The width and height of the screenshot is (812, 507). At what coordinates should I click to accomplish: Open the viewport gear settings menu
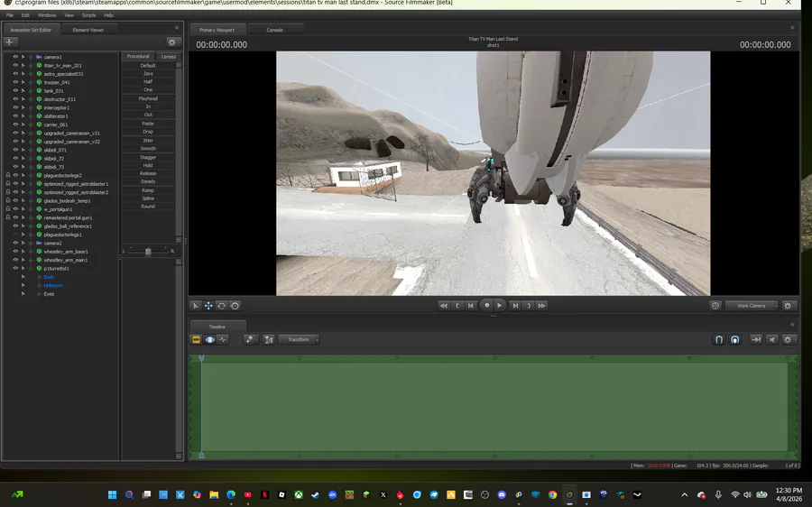pos(788,306)
